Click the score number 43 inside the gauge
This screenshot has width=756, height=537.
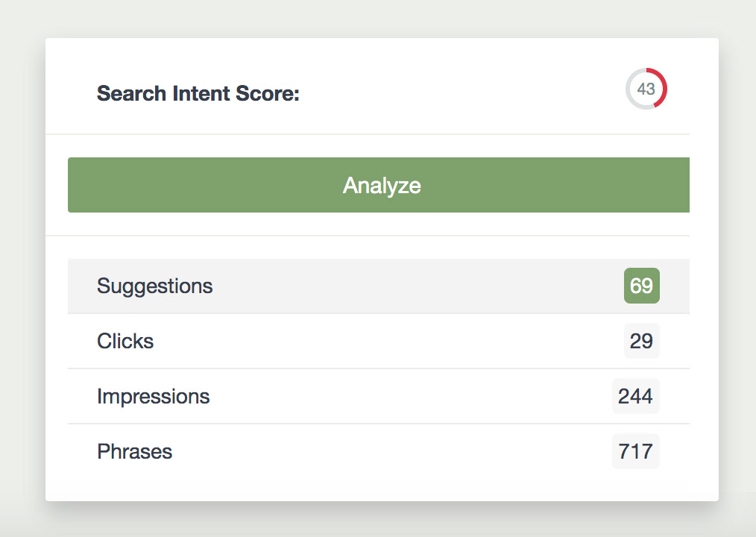pos(646,89)
